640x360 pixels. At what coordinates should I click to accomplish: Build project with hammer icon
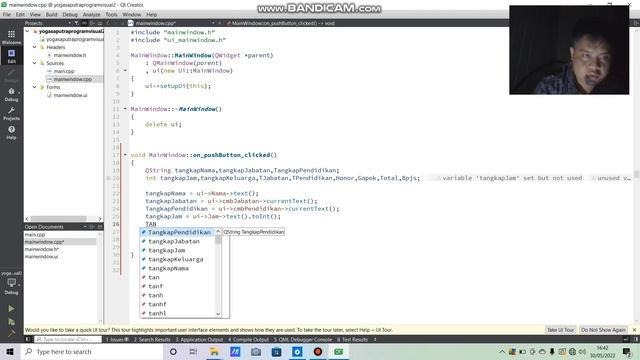pyautogui.click(x=11, y=334)
